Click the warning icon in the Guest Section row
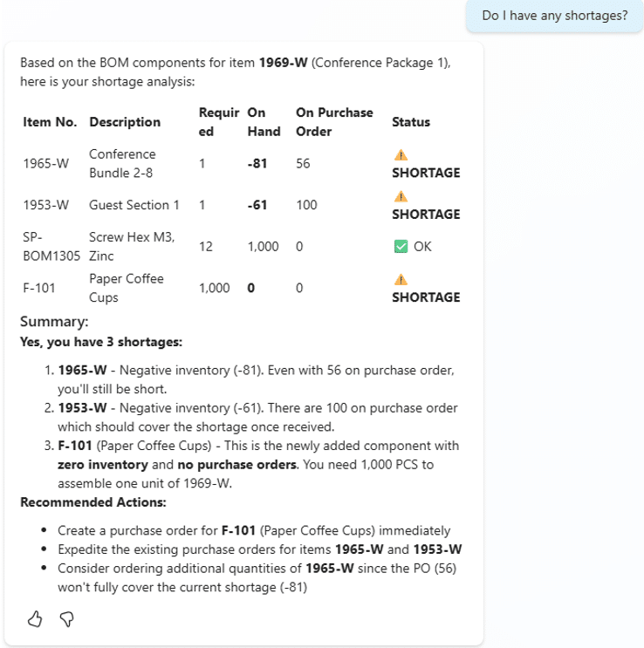644x648 pixels. pyautogui.click(x=401, y=197)
